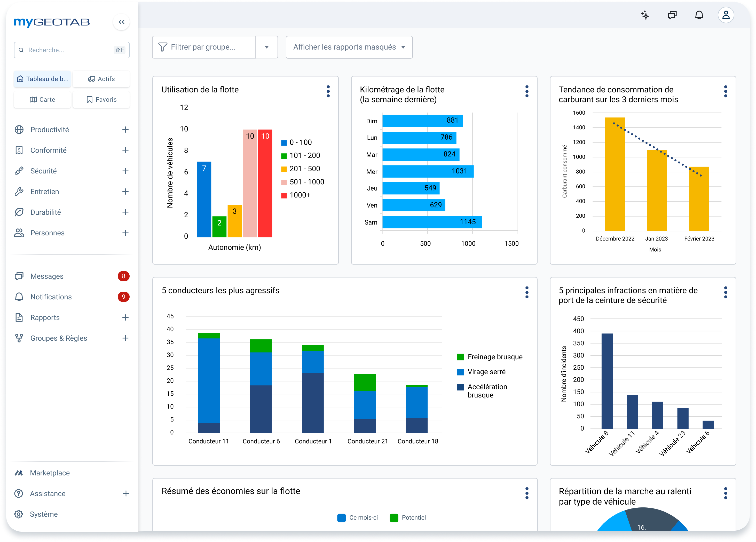Open the Filtrer par groupe dropdown arrow
Screen dimensions: 756x542
[267, 47]
